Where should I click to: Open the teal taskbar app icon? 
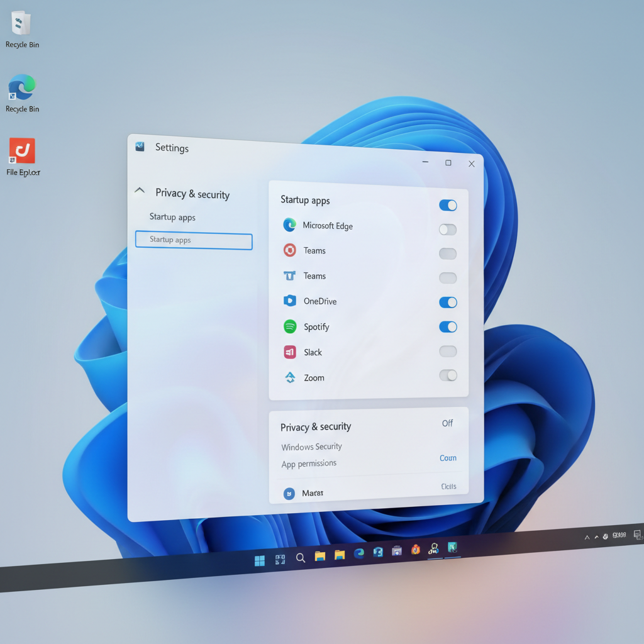pos(453,547)
